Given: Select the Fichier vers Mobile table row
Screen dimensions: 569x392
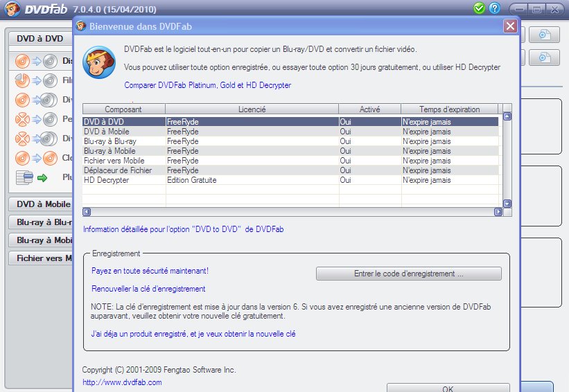Looking at the screenshot, I should pos(290,161).
